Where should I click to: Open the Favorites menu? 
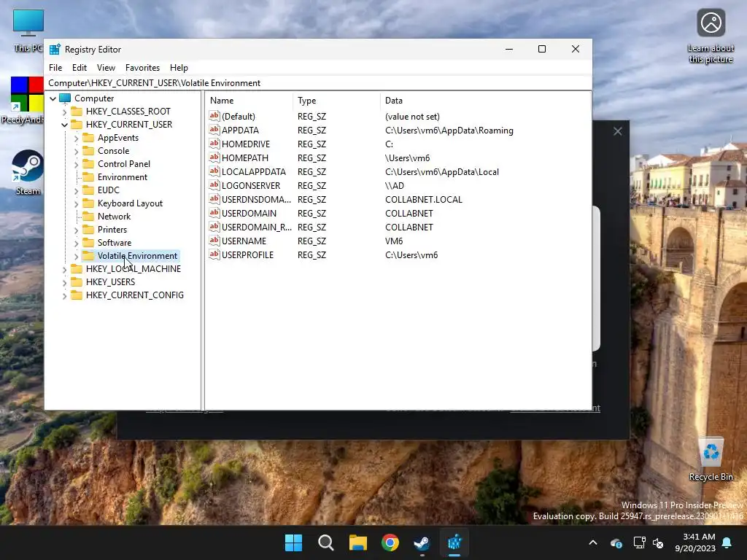[x=142, y=68]
